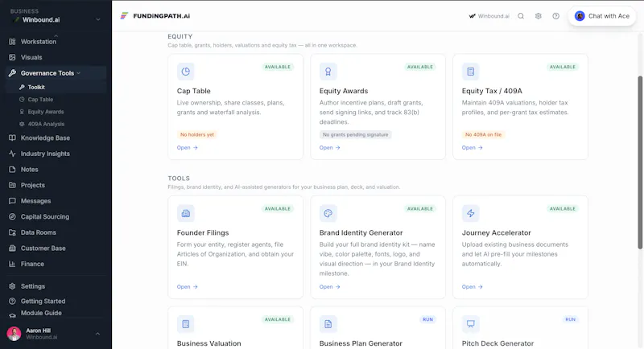The height and width of the screenshot is (349, 644).
Task: Open settings gear icon in top header
Action: (x=538, y=16)
